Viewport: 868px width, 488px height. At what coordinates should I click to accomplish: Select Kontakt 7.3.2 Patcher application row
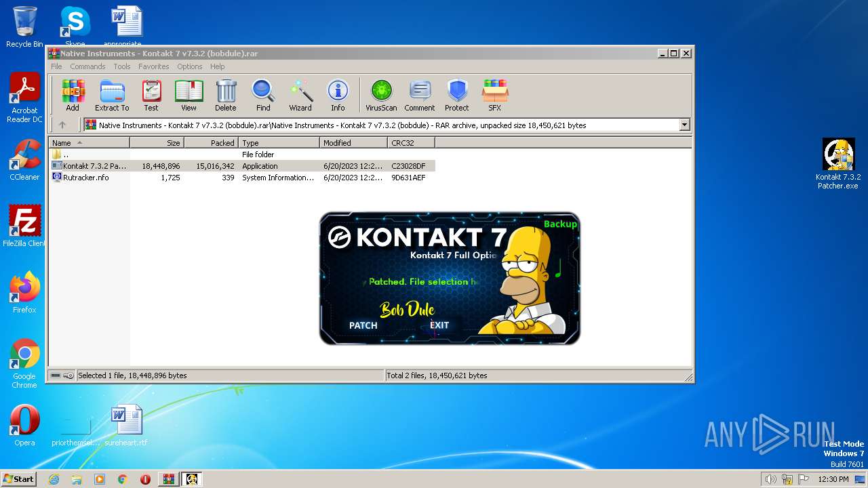click(x=241, y=165)
